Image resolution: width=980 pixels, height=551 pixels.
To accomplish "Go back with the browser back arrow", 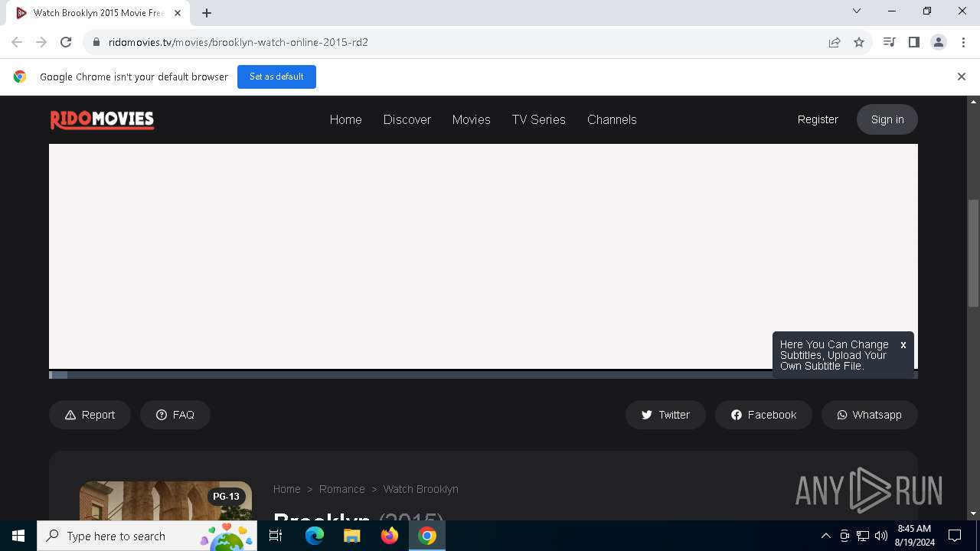I will pos(17,42).
